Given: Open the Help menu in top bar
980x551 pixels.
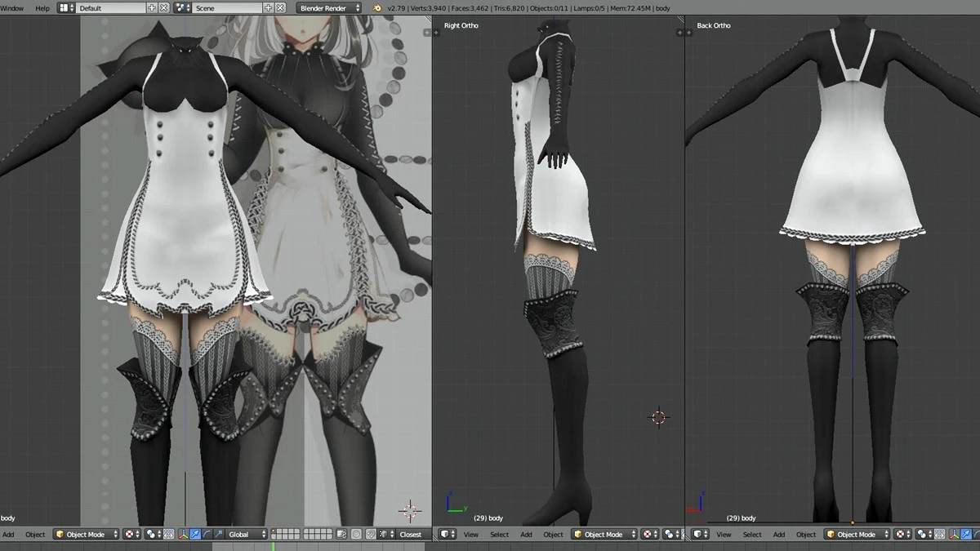Looking at the screenshot, I should (42, 8).
